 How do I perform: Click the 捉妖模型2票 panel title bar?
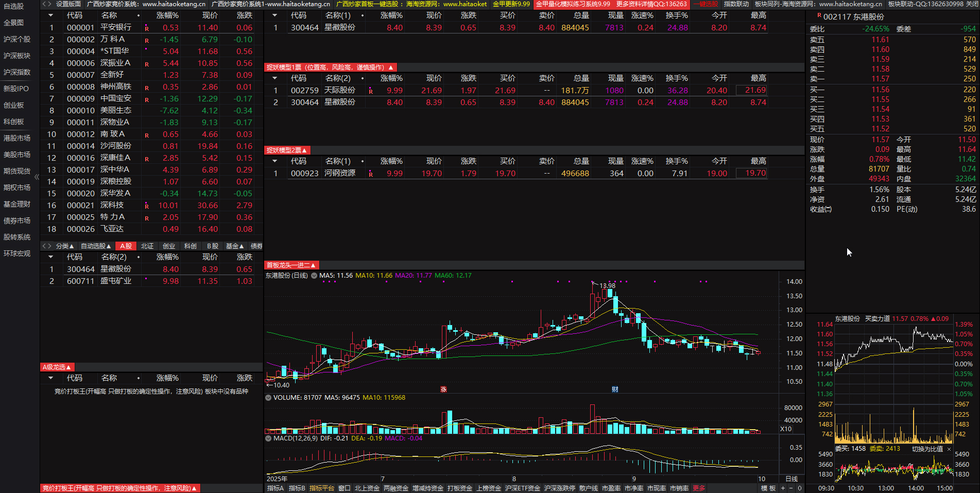tap(286, 150)
